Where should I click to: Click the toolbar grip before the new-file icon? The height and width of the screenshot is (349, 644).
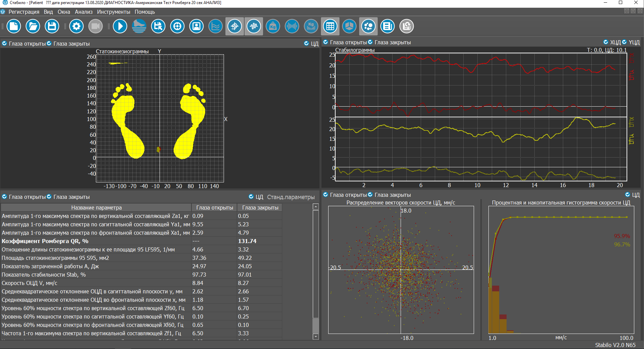(3, 26)
